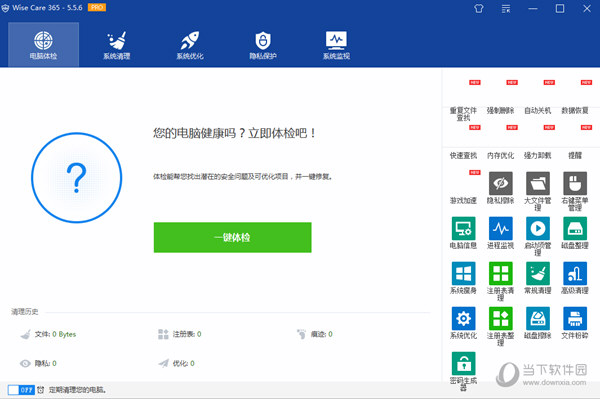Click the 游戏加速 tool label
The image size is (600, 399).
tap(463, 200)
